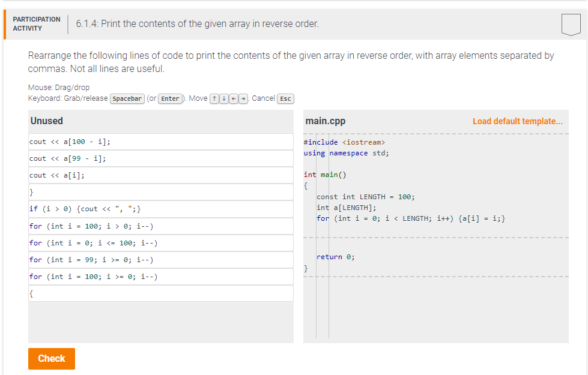Click the up arrow key hint
Image resolution: width=588 pixels, height=375 pixels.
pos(214,99)
